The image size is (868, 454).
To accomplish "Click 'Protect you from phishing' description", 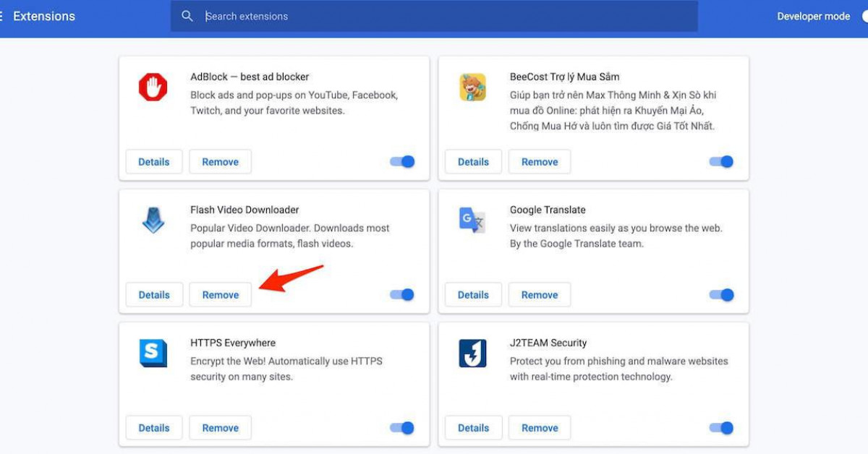I will (x=619, y=369).
